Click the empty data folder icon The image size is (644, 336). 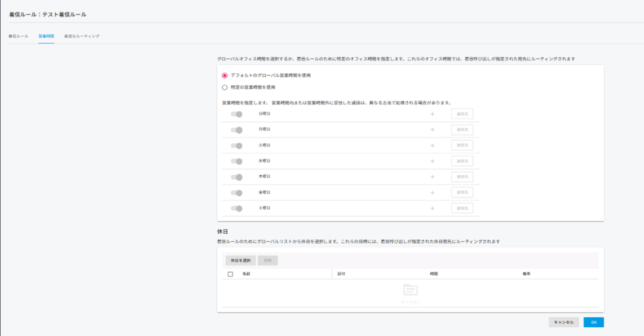410,290
